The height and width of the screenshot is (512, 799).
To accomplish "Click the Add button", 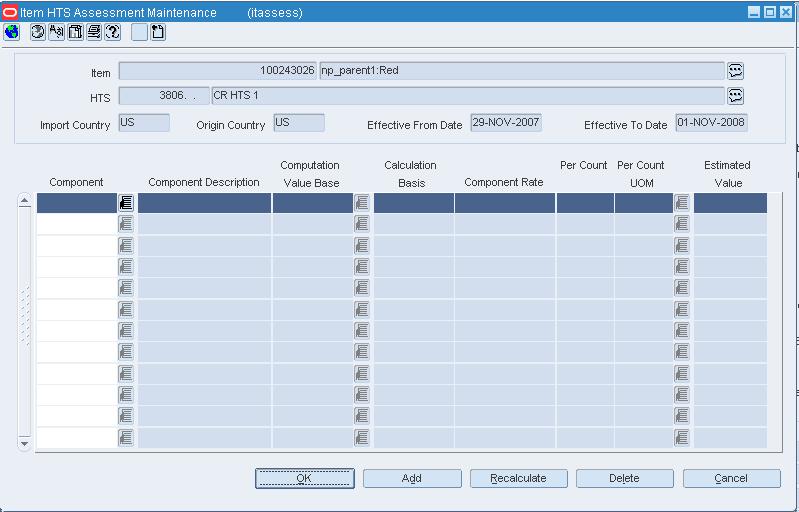I will click(x=412, y=478).
